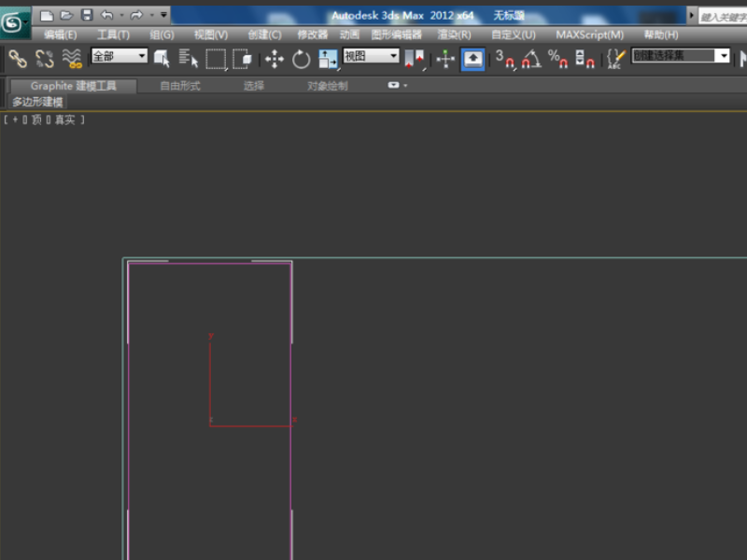Click the search keyword input field
The height and width of the screenshot is (560, 747).
tap(723, 17)
